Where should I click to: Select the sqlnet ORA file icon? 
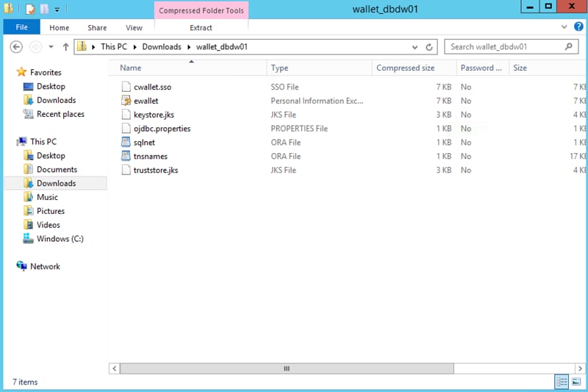tap(126, 142)
